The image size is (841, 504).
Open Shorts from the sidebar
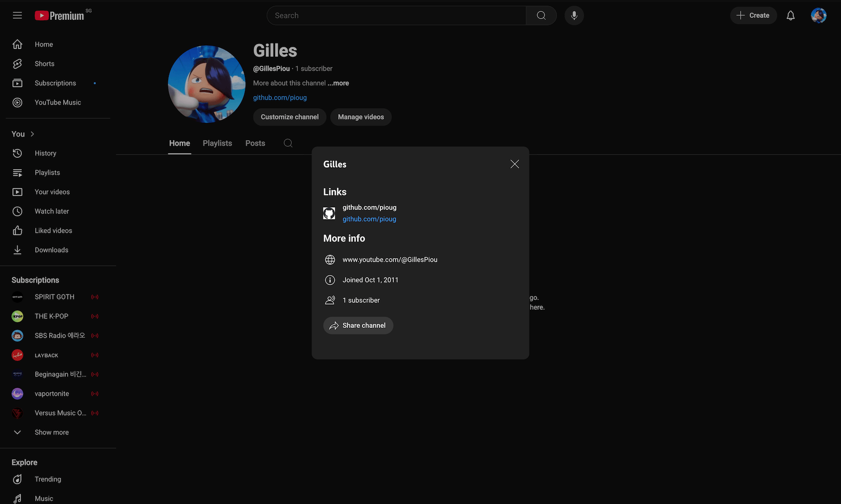tap(58, 64)
